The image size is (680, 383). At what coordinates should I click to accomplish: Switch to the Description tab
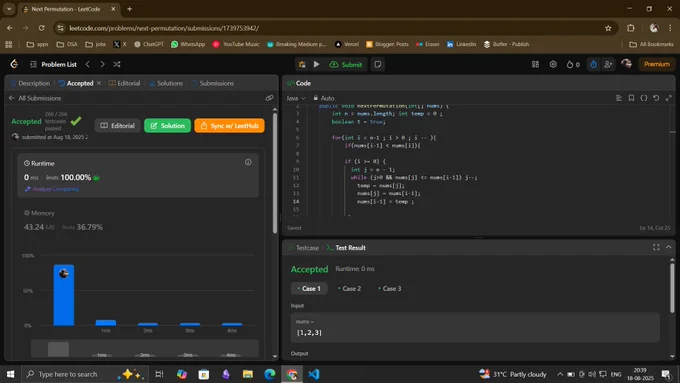[x=30, y=83]
